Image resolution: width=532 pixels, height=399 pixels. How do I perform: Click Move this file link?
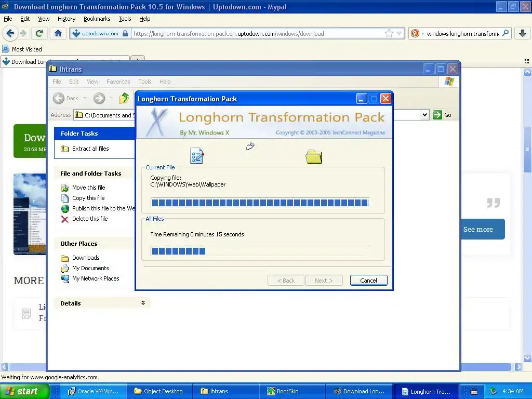click(88, 188)
